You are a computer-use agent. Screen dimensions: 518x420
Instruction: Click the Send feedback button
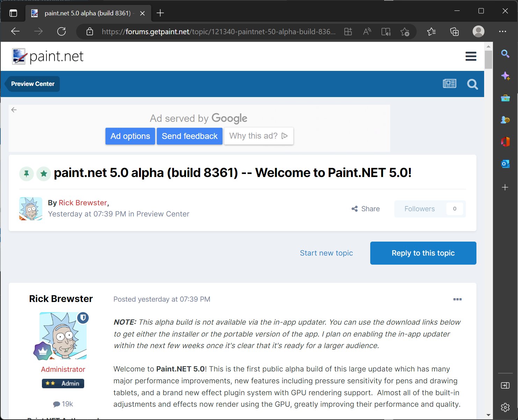190,136
